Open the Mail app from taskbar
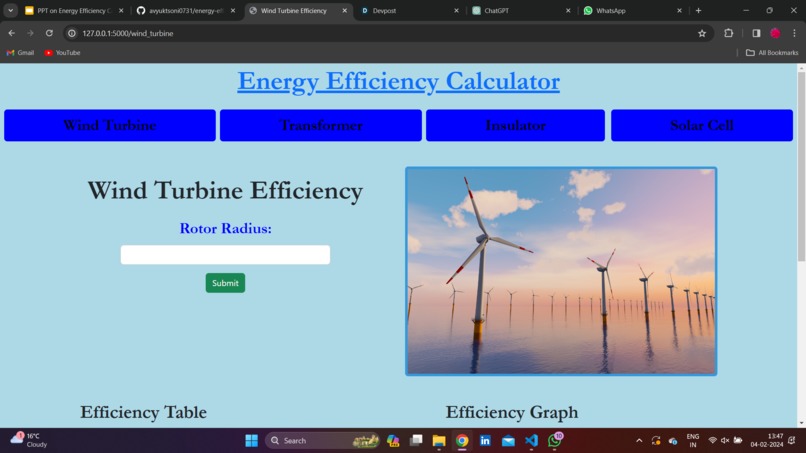 point(508,441)
